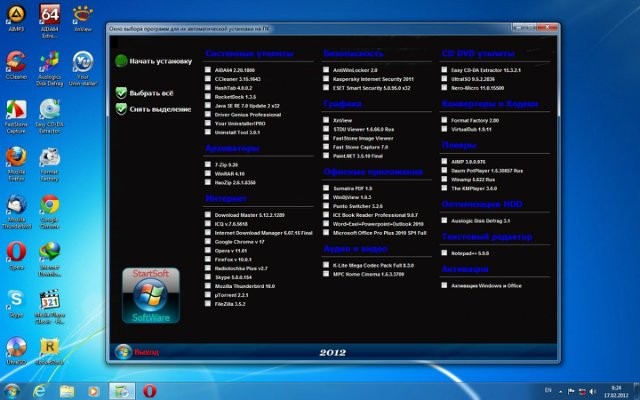Image resolution: width=640 pixels, height=400 pixels.
Task: Enable the Format Factory 2.80 checkbox
Action: tap(444, 120)
